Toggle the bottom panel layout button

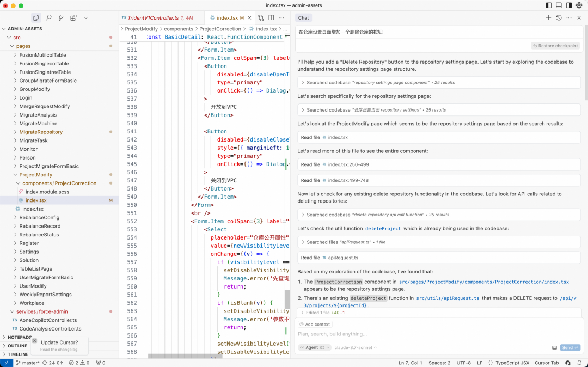[x=559, y=5]
